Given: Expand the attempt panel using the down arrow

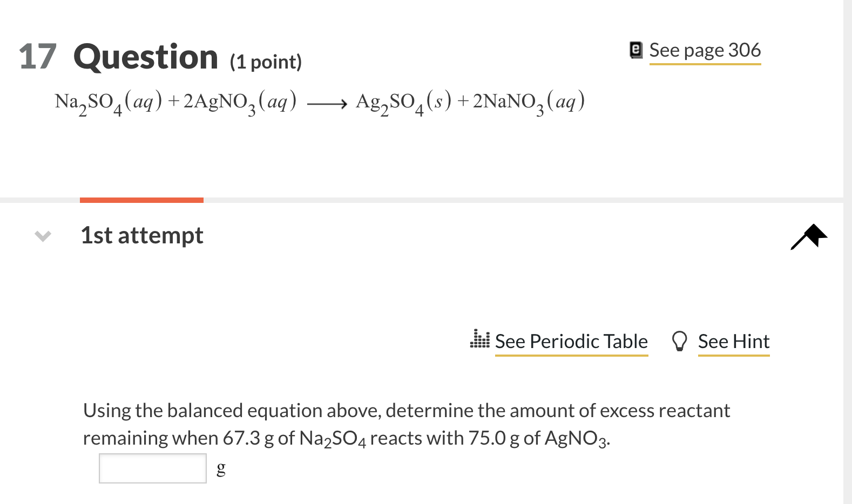Looking at the screenshot, I should click(42, 235).
